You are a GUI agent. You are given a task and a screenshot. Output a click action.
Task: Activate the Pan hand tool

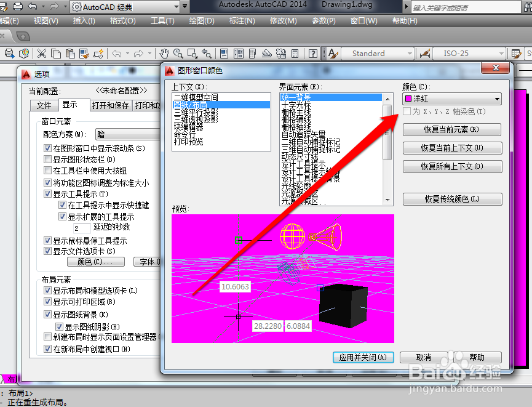click(x=164, y=54)
